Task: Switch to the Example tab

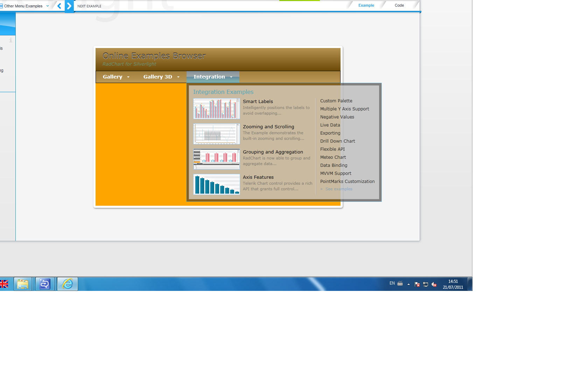Action: (366, 5)
